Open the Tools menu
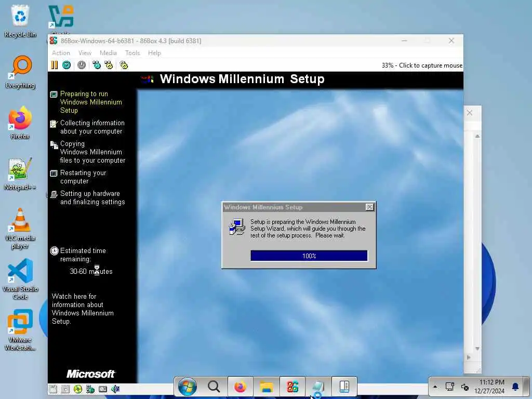 tap(132, 53)
